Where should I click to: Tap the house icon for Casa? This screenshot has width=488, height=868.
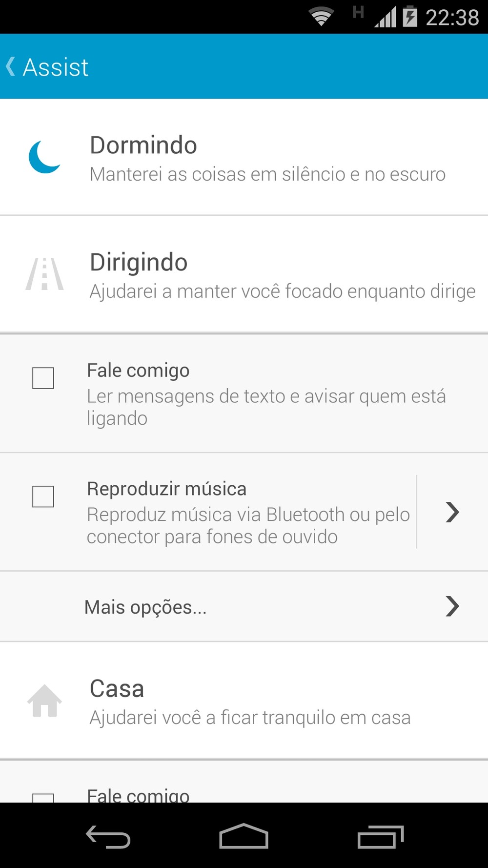44,701
